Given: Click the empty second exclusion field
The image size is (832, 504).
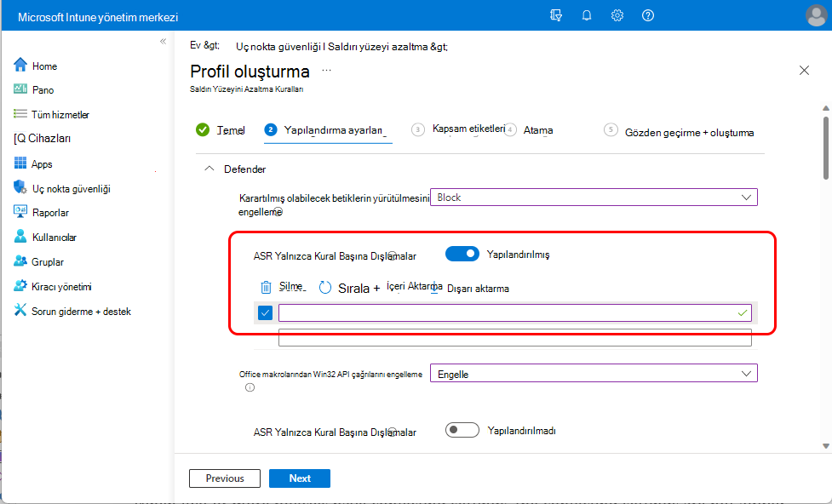Looking at the screenshot, I should [x=514, y=338].
